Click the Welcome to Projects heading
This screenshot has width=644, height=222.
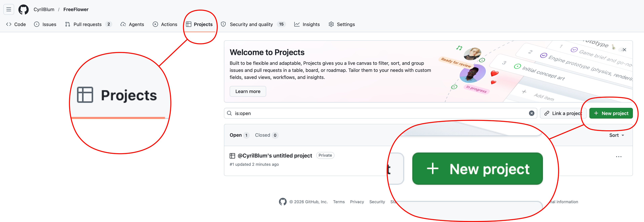pyautogui.click(x=267, y=52)
